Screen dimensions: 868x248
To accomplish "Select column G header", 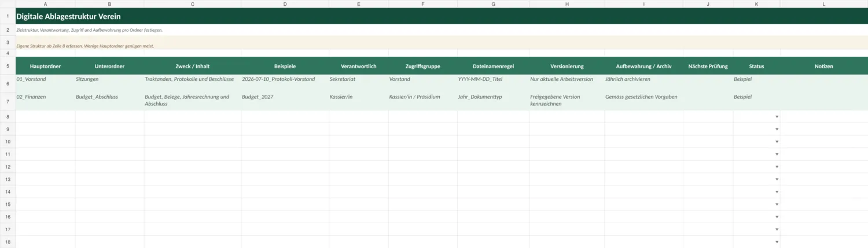I will coord(493,4).
